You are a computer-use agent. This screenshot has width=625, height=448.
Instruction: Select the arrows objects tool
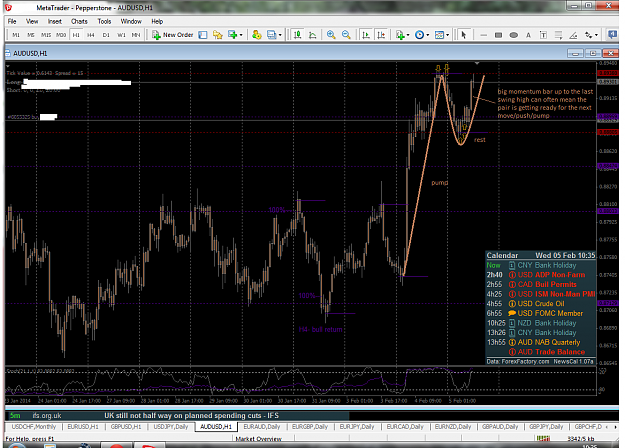588,35
